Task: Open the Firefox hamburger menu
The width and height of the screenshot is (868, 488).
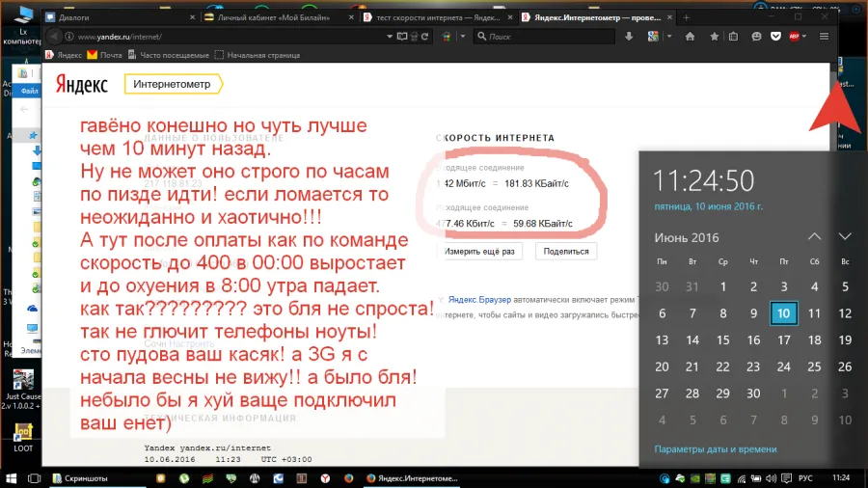Action: pos(824,37)
